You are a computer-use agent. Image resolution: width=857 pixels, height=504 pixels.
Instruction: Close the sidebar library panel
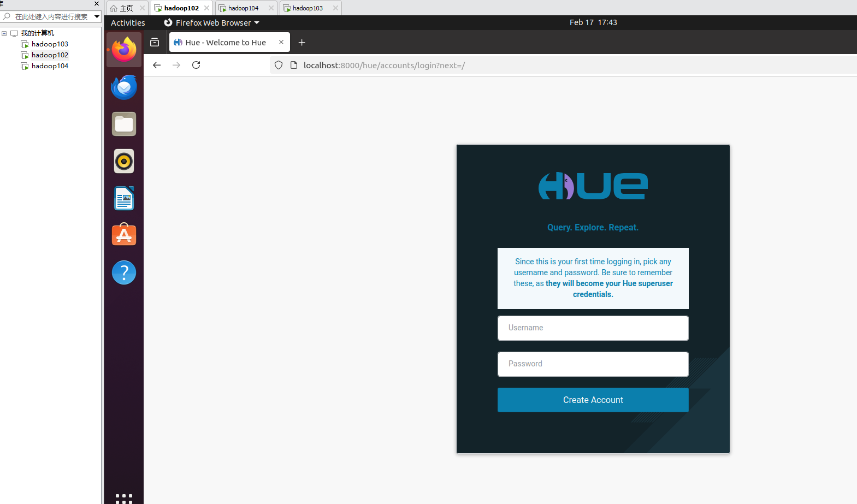(97, 3)
